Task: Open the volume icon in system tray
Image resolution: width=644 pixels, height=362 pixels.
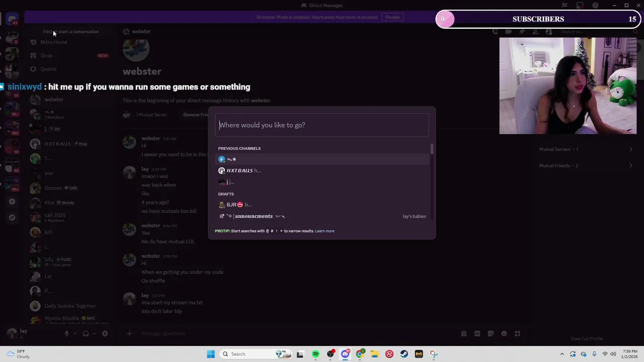Action: (x=613, y=354)
